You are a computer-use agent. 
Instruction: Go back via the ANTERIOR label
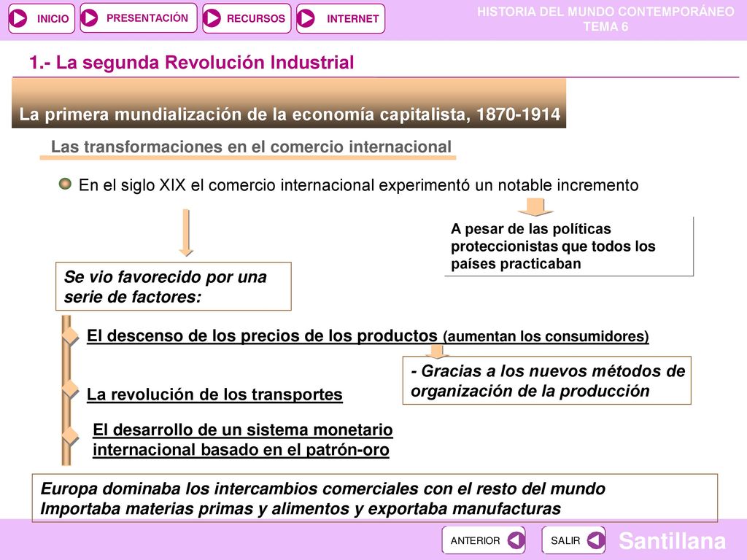point(475,541)
